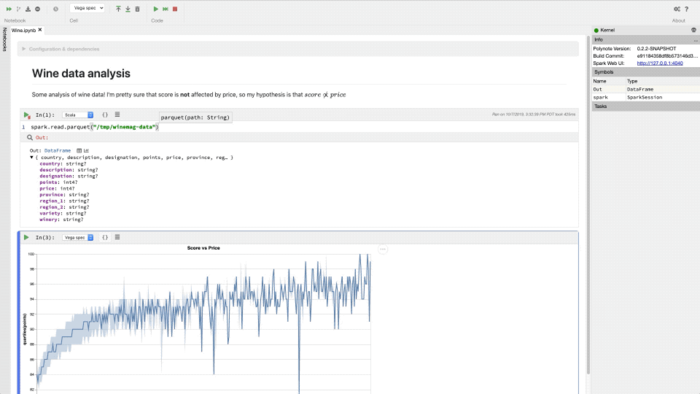700x394 pixels.
Task: Collapse the DataFrame schema triangle
Action: (32, 157)
